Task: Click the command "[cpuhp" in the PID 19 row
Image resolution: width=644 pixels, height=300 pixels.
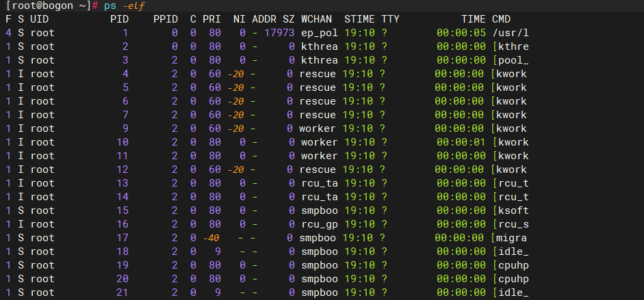Action: [x=510, y=265]
